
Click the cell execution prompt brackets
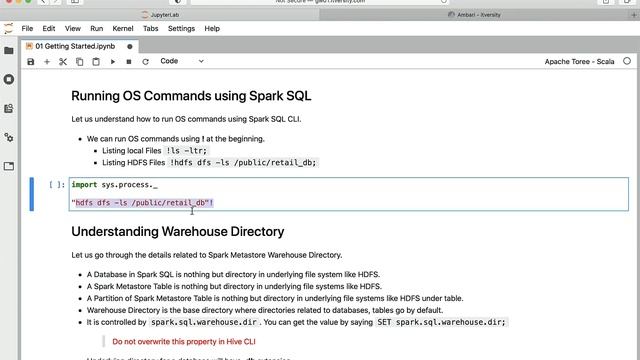point(57,185)
